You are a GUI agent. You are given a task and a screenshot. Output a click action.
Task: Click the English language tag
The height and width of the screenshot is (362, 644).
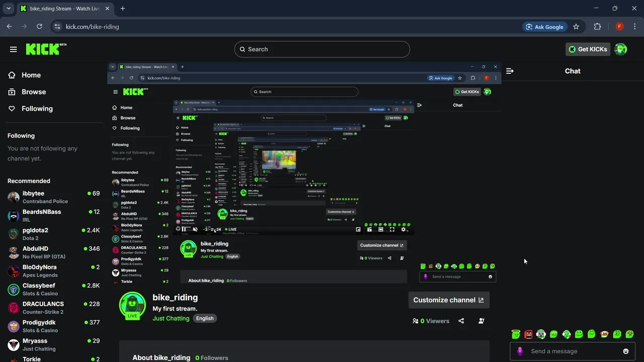coord(205,318)
